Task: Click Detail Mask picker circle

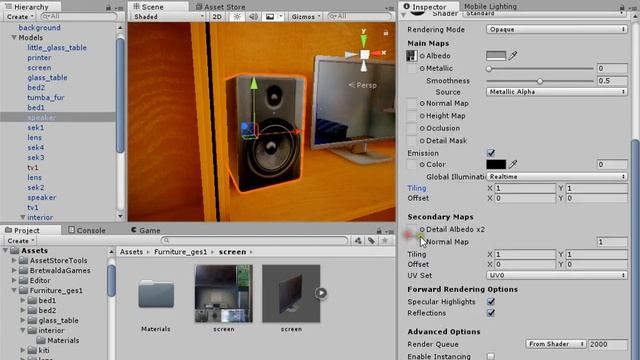Action: tap(422, 141)
